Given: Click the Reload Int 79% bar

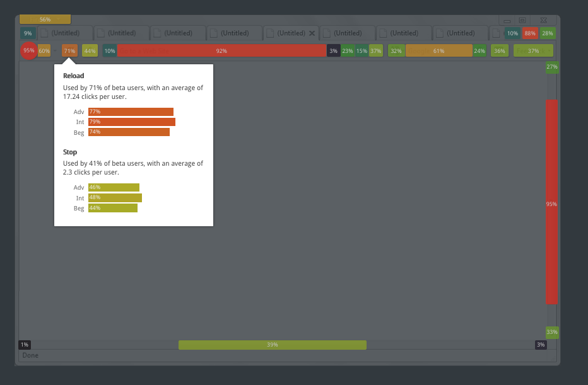Looking at the screenshot, I should click(132, 122).
